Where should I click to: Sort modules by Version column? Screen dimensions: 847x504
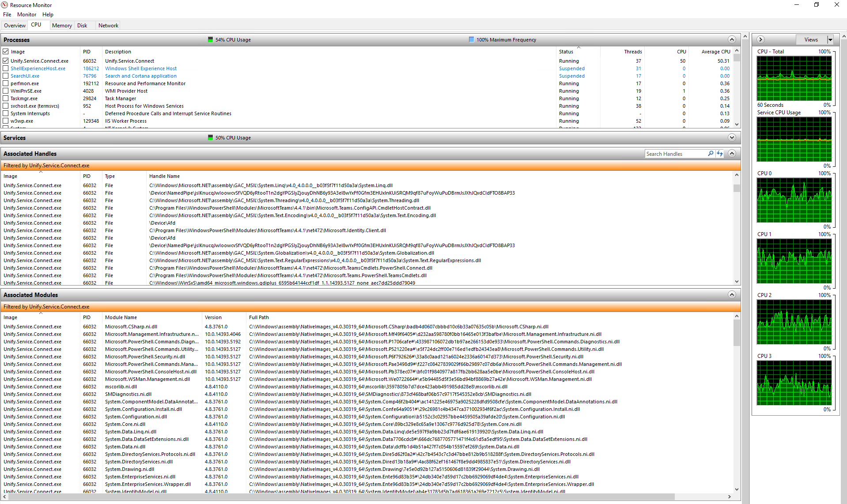(x=224, y=317)
